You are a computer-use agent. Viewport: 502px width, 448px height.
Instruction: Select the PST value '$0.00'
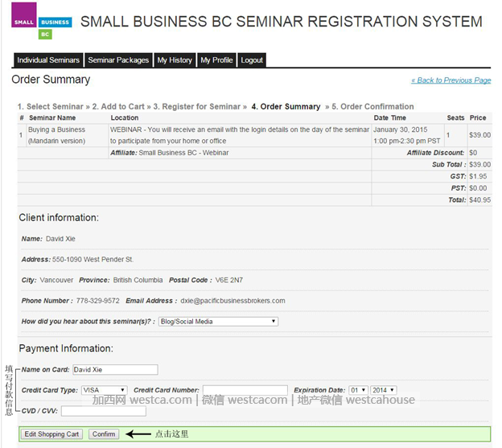(478, 188)
